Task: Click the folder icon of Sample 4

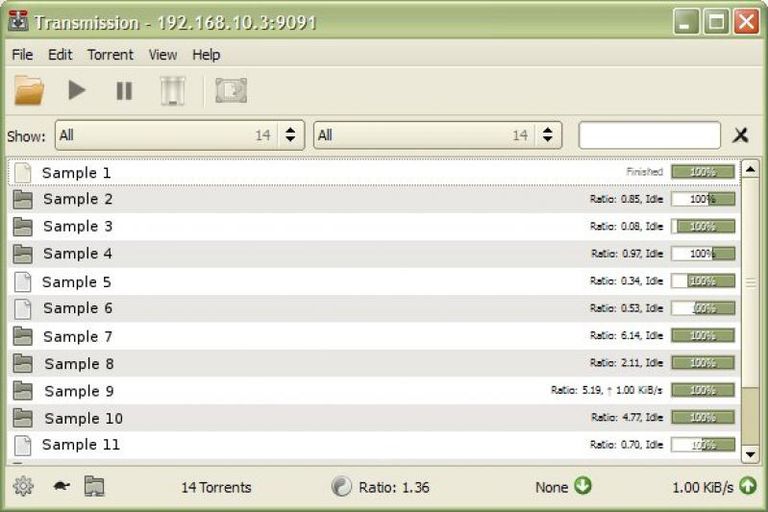Action: [23, 254]
